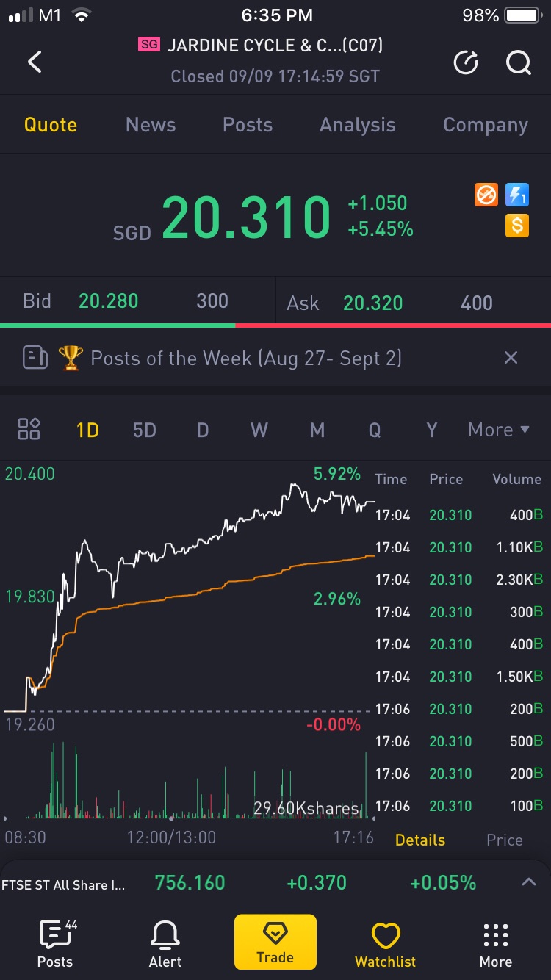Image resolution: width=551 pixels, height=980 pixels.
Task: Expand the FTSE ST index bar chevron
Action: coord(529,882)
